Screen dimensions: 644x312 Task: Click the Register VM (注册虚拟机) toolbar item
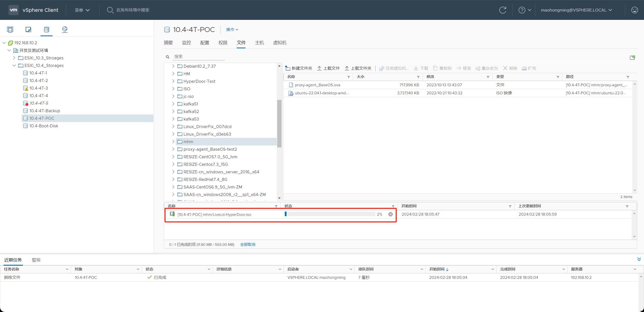click(394, 68)
